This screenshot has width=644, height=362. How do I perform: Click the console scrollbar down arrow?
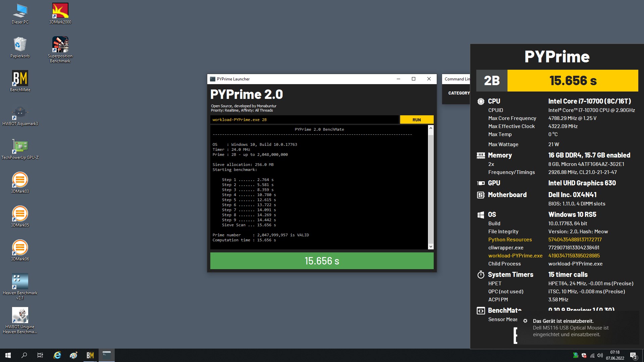[x=431, y=247]
